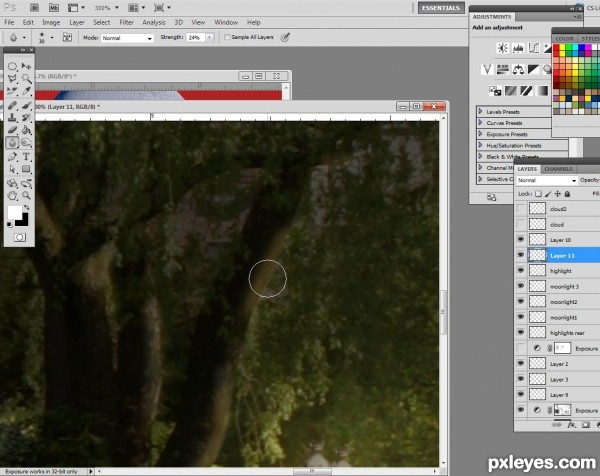
Task: Open the blur Mode dropdown
Action: click(127, 38)
